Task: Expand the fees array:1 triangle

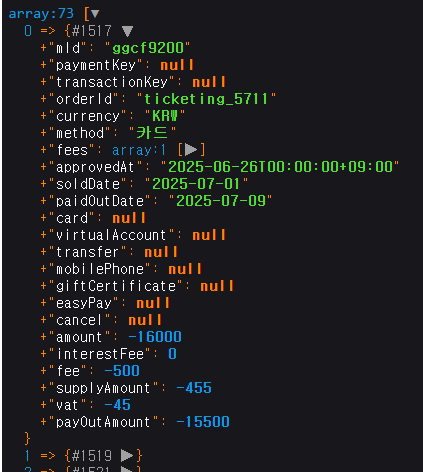Action: 191,150
